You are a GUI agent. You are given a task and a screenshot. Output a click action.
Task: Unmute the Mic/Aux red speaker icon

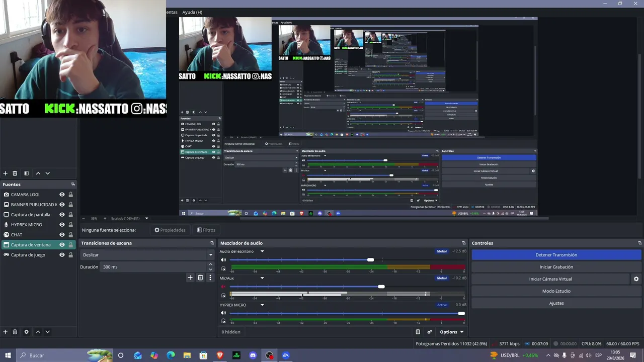coord(224,287)
